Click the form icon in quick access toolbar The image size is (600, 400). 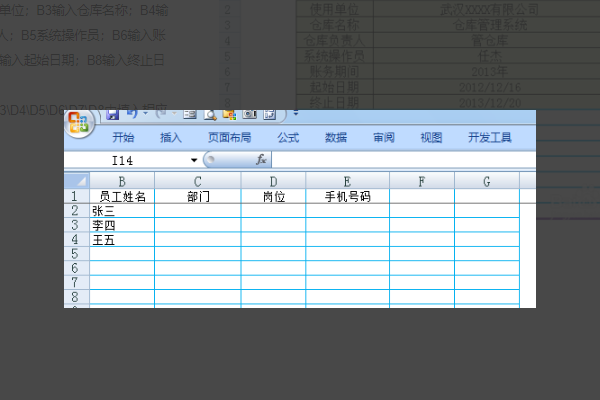click(190, 114)
